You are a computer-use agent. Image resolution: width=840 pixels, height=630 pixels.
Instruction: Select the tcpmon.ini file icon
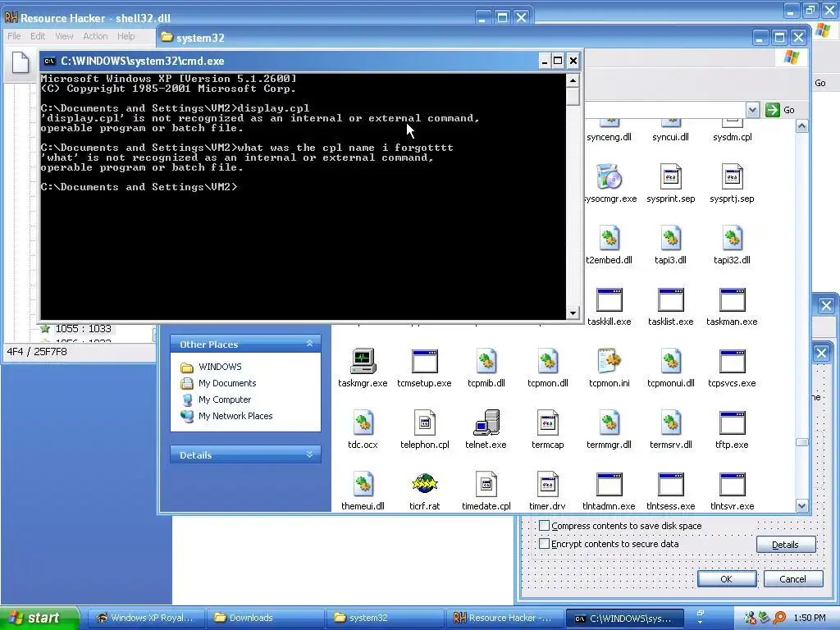coord(609,361)
